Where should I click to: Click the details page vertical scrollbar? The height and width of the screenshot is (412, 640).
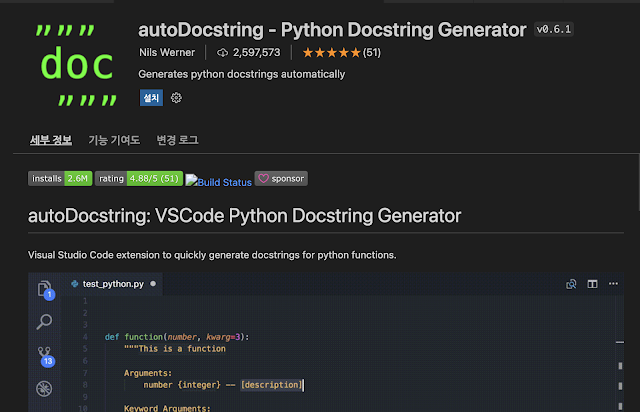[638, 182]
